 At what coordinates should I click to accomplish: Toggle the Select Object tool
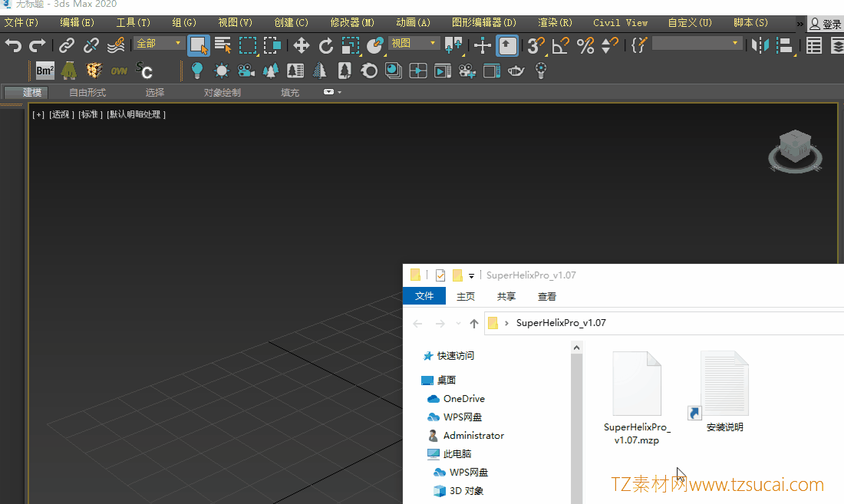pos(199,46)
